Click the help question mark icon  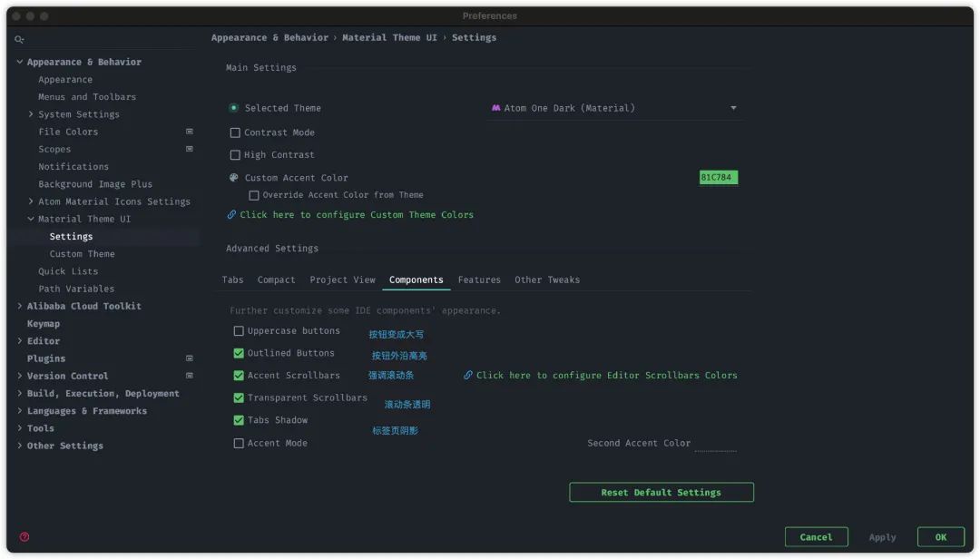click(24, 536)
